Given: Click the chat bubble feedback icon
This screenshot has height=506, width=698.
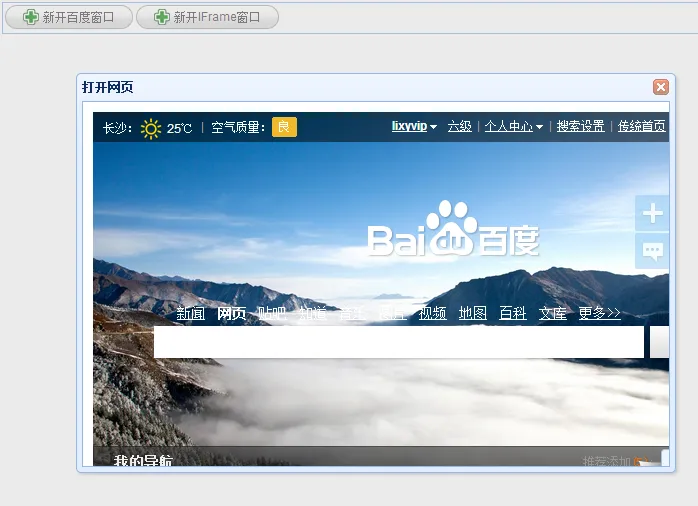Looking at the screenshot, I should tap(652, 251).
